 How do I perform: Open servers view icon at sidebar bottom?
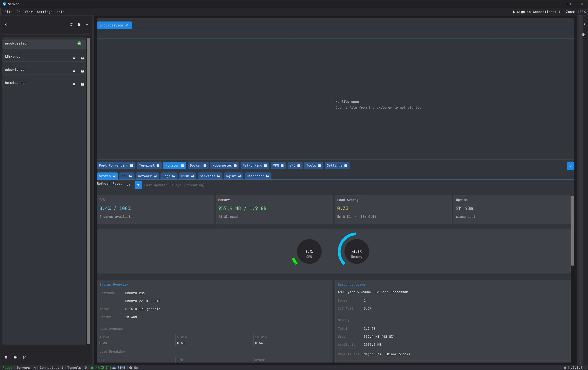[6, 357]
